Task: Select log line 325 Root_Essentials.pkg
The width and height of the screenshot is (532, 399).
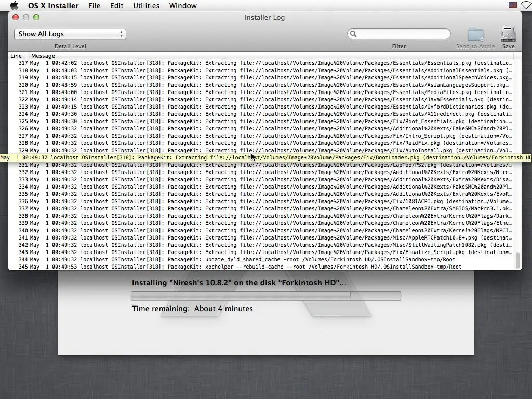Action: [x=261, y=122]
